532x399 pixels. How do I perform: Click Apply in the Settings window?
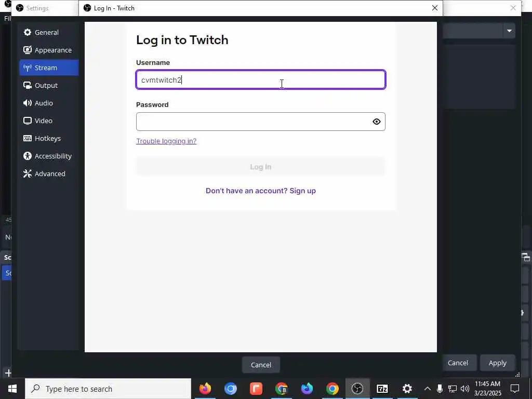tap(497, 363)
